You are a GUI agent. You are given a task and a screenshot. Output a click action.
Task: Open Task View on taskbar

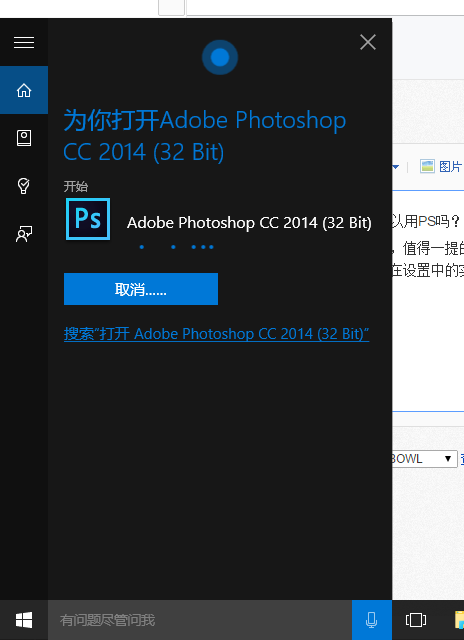416,620
